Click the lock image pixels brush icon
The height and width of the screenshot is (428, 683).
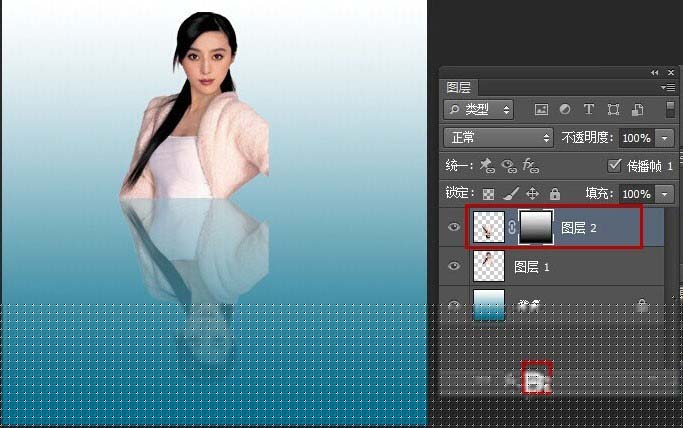(510, 194)
